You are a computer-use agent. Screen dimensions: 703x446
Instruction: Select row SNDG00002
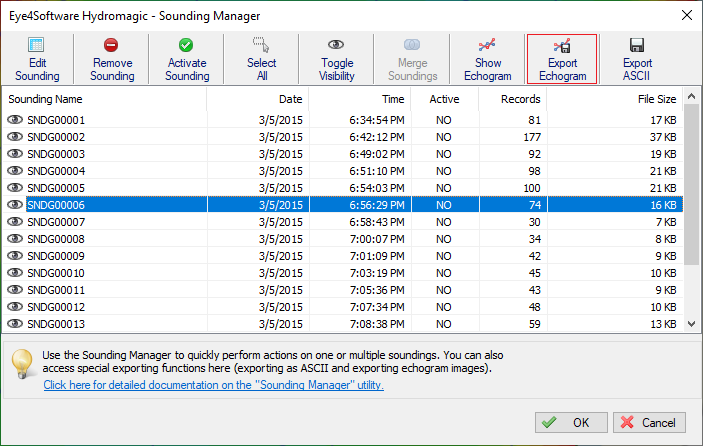coord(343,137)
